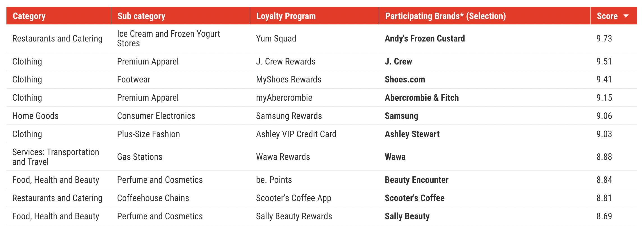Open the Beauty Encounter brand link

pos(417,180)
